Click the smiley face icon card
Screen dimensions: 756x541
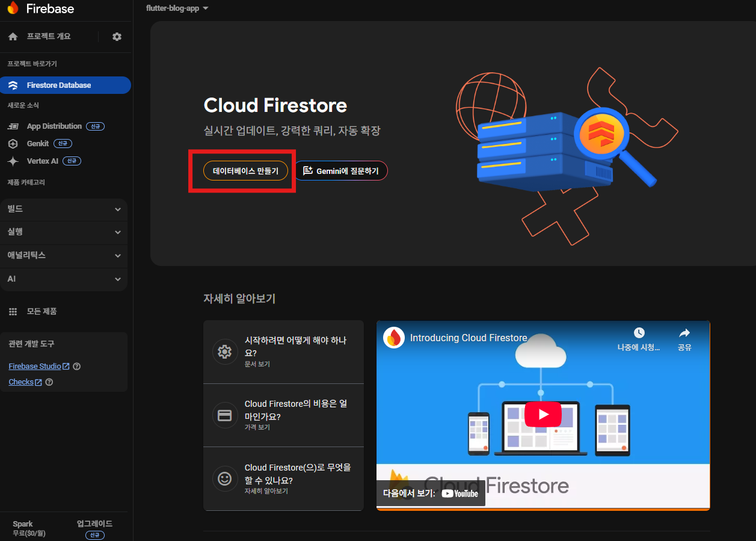click(225, 479)
